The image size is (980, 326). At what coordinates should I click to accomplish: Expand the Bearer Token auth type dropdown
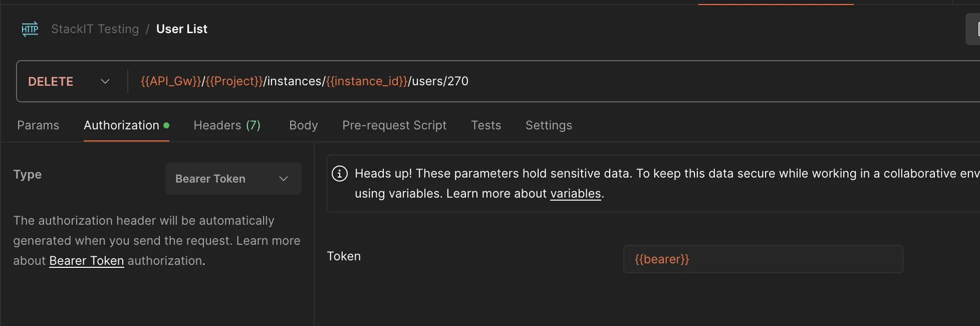click(233, 179)
